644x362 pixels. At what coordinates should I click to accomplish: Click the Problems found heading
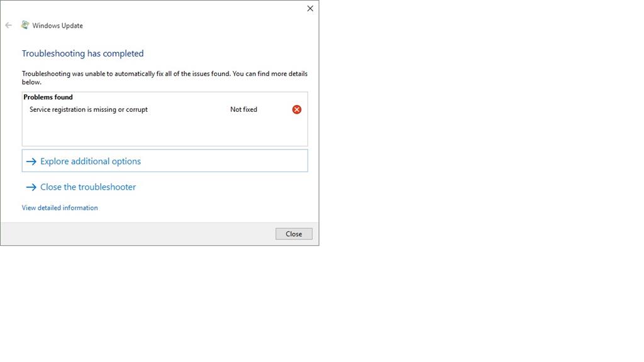click(48, 97)
